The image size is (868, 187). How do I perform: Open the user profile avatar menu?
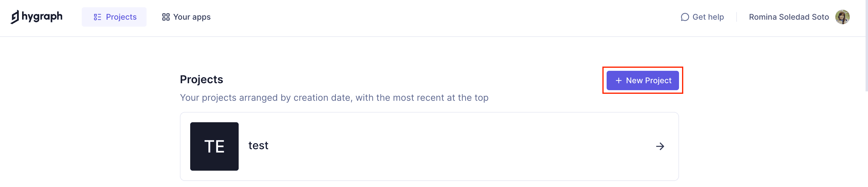pyautogui.click(x=842, y=17)
